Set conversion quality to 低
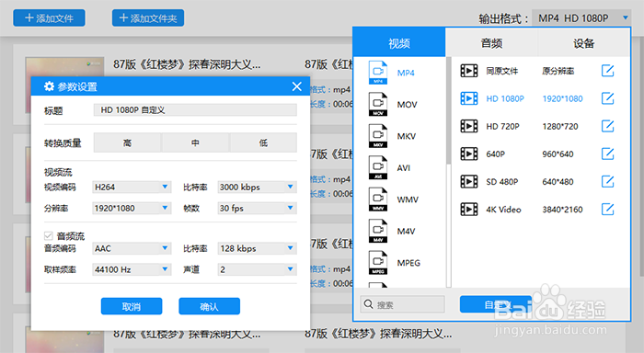The height and width of the screenshot is (353, 644). [x=263, y=142]
